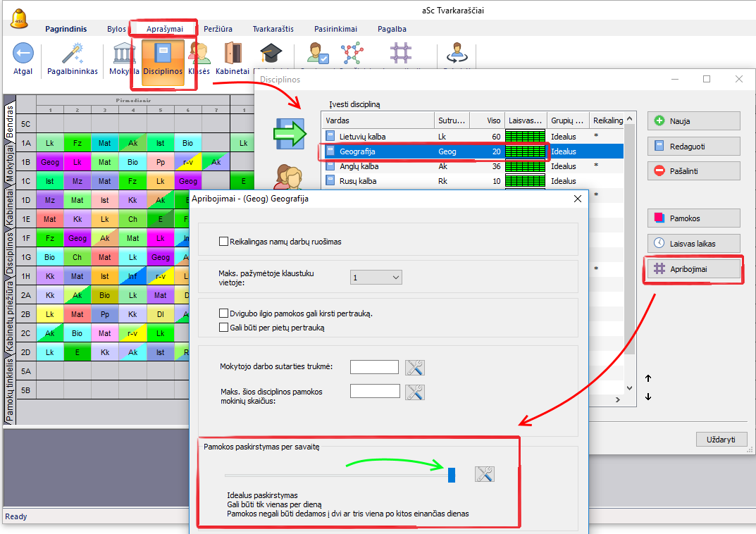Open the Mokykla school building icon
756x534 pixels.
[124, 55]
